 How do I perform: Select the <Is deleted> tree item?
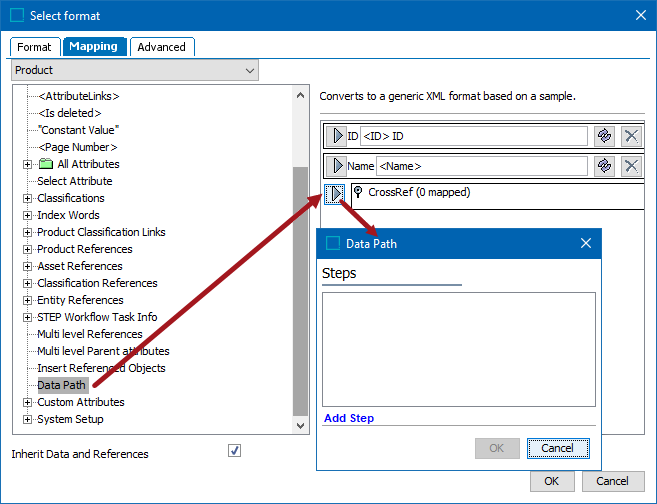(x=70, y=113)
